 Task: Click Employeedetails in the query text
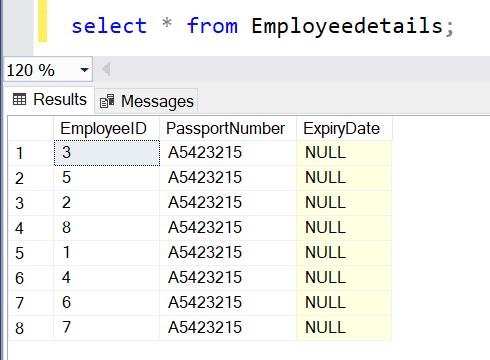[347, 27]
